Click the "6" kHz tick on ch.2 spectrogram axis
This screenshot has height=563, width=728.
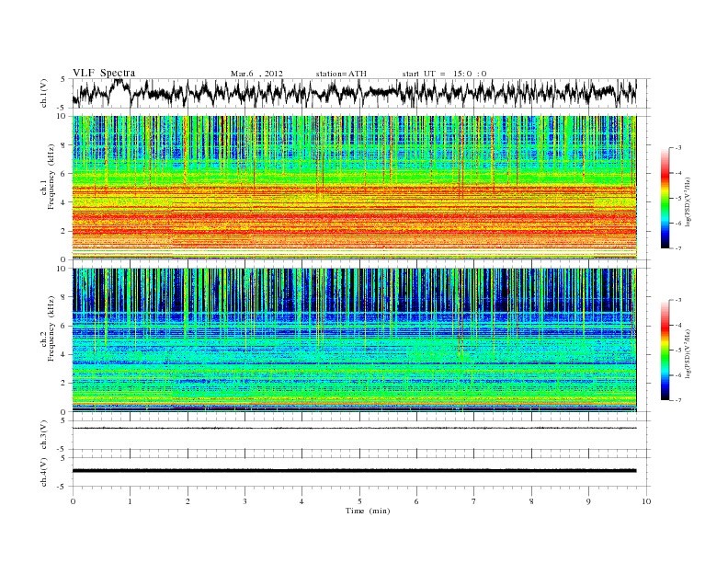tap(64, 326)
